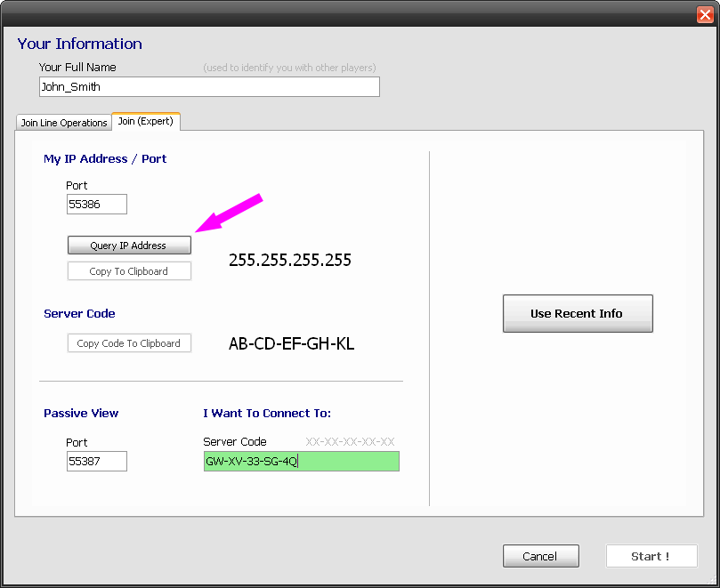720x588 pixels.
Task: Close the dialog with the red X button
Action: 704,14
